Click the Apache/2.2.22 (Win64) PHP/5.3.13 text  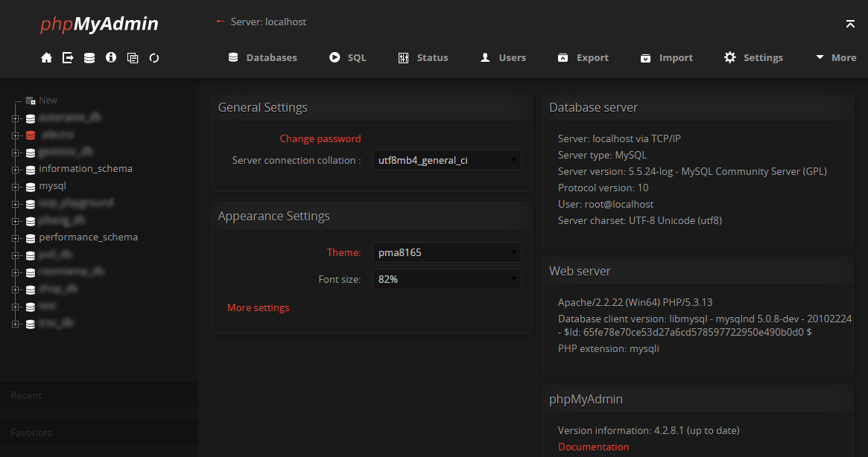635,303
